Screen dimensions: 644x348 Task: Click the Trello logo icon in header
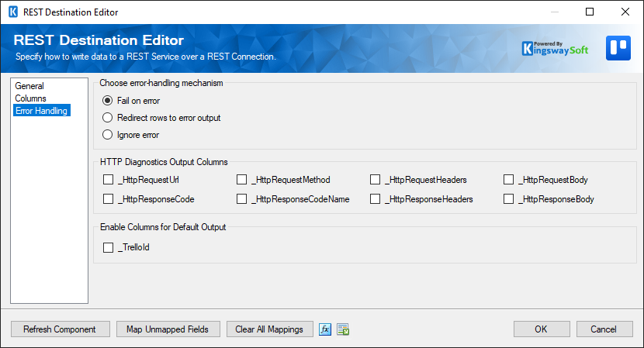tap(618, 48)
